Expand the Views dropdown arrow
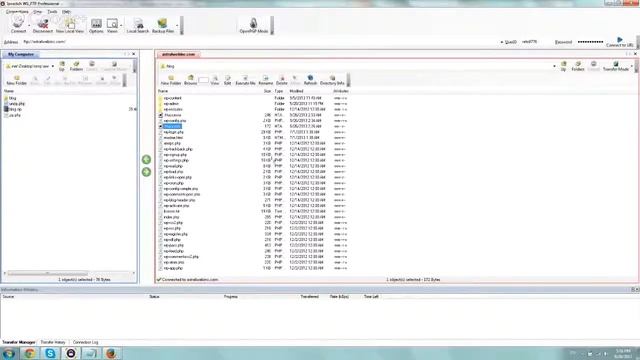This screenshot has height=360, width=640. tap(121, 25)
